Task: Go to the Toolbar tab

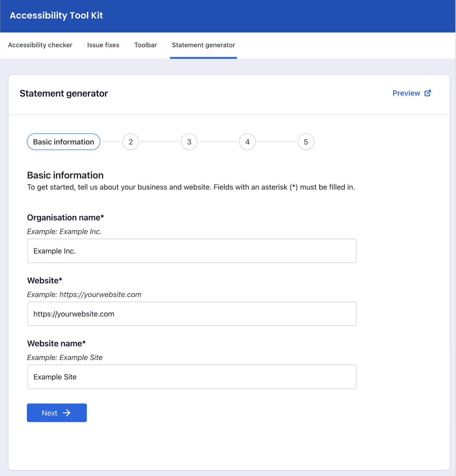Action: 146,45
